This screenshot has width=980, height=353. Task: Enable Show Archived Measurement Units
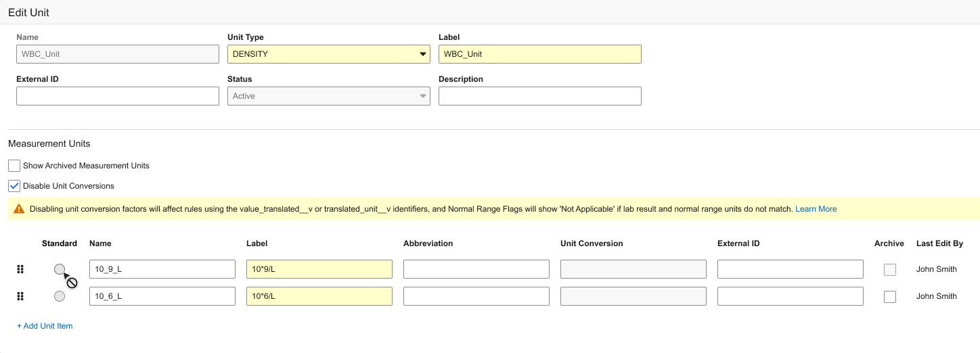pyautogui.click(x=14, y=166)
